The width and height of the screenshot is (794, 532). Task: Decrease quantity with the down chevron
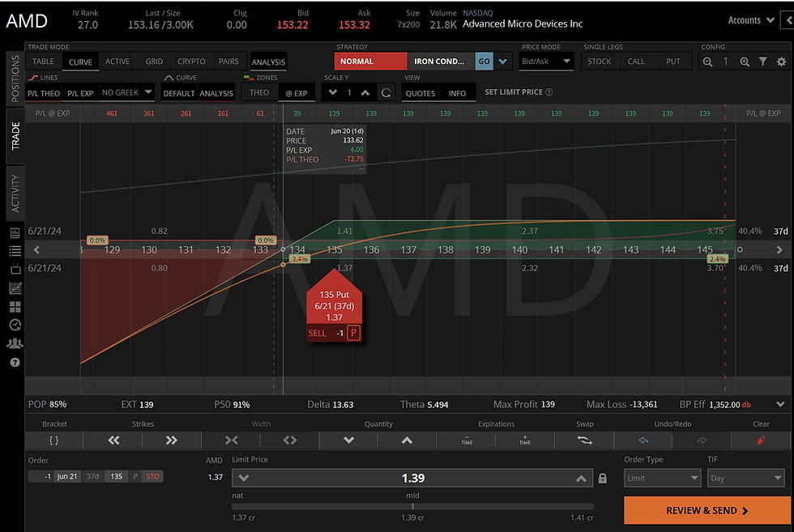pos(349,440)
